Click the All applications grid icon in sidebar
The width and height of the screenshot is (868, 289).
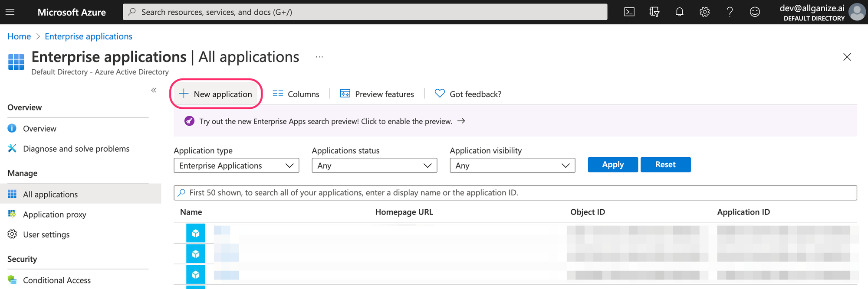click(x=12, y=194)
